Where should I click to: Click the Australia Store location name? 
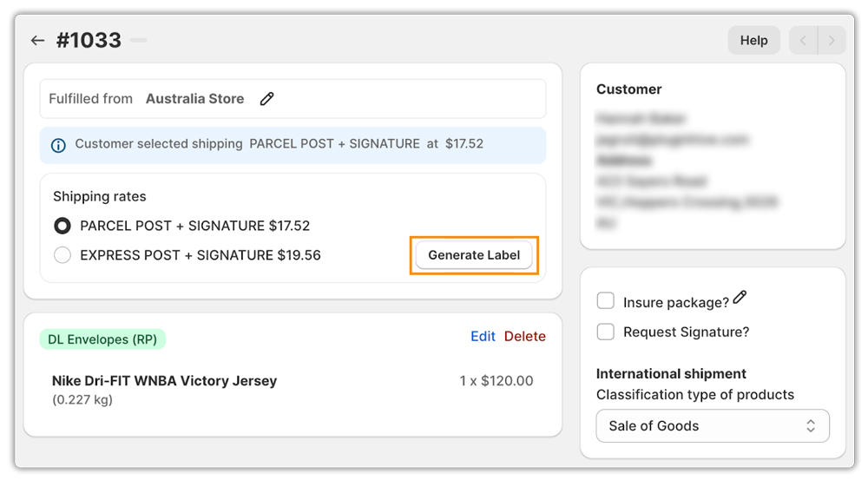pyautogui.click(x=194, y=99)
